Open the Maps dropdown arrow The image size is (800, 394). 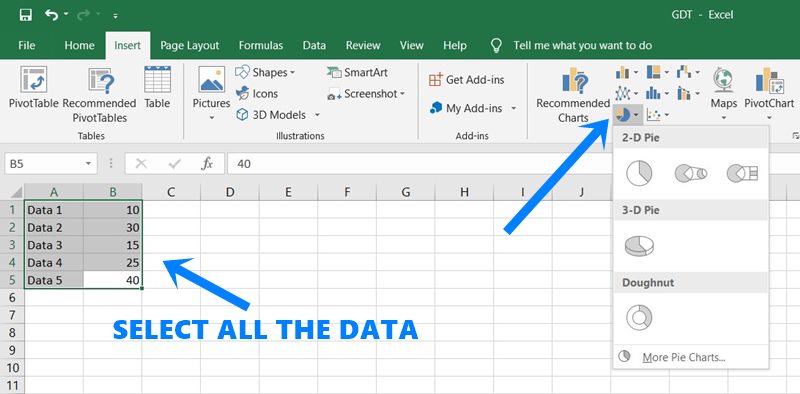(x=723, y=118)
